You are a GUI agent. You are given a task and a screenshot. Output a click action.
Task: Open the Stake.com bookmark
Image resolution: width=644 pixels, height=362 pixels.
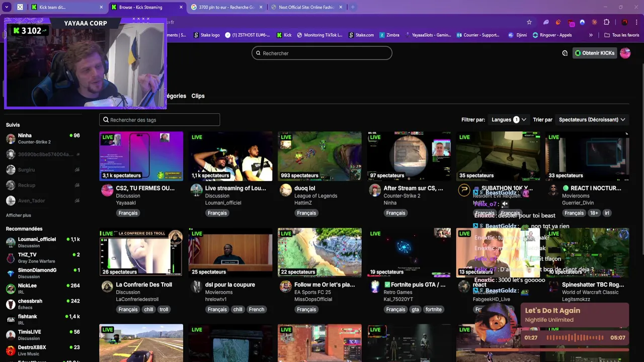point(361,35)
